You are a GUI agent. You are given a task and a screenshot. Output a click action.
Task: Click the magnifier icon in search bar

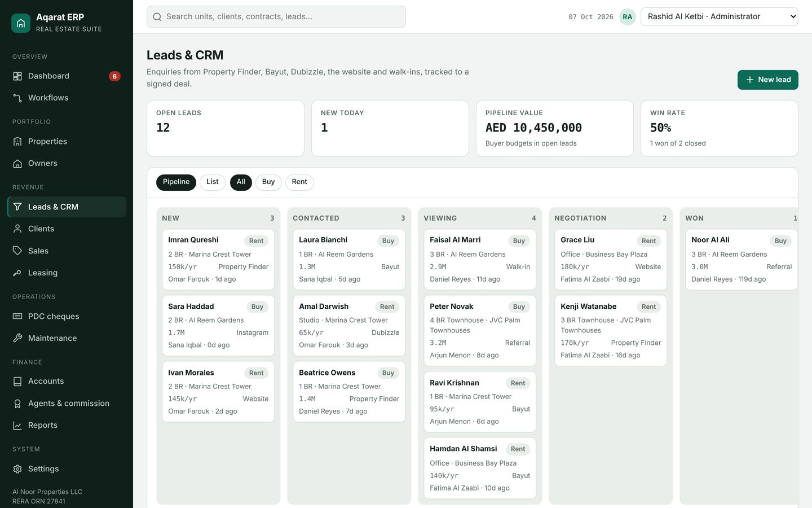pos(157,17)
